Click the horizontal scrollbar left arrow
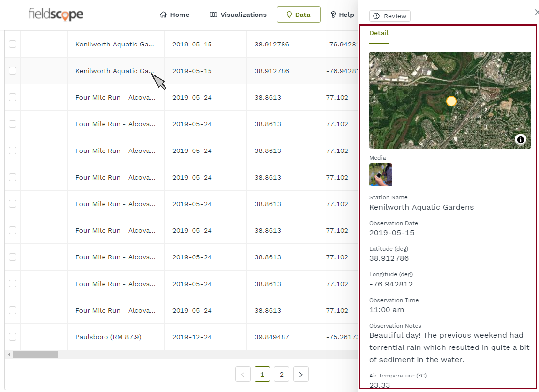Viewport: 539px width, 392px height. pyautogui.click(x=8, y=354)
